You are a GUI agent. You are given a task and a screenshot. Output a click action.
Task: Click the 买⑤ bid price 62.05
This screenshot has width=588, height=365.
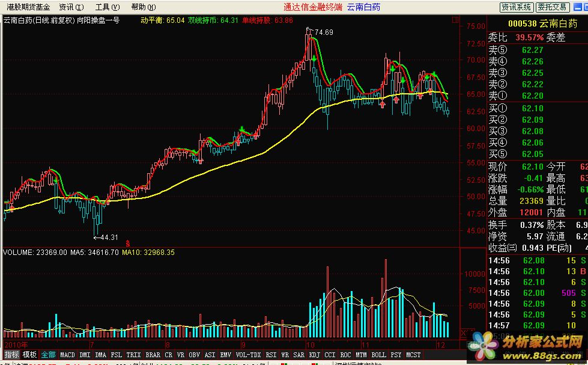tap(533, 154)
